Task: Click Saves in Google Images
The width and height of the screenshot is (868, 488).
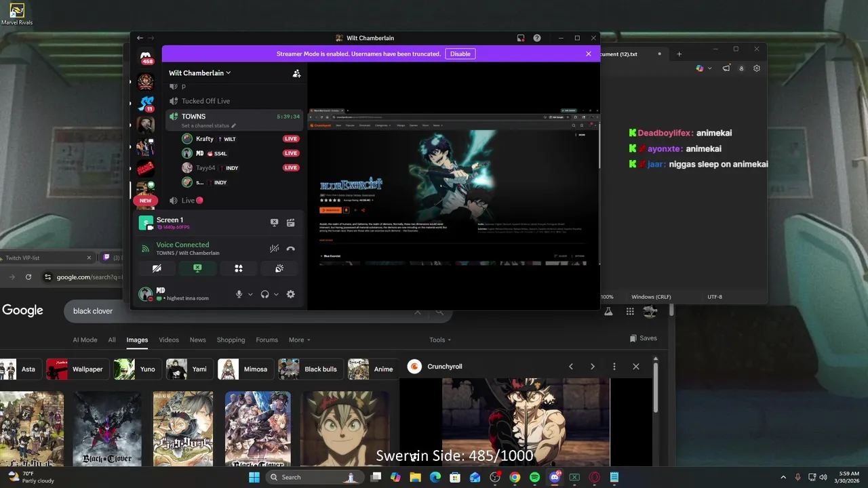Action: [x=643, y=338]
